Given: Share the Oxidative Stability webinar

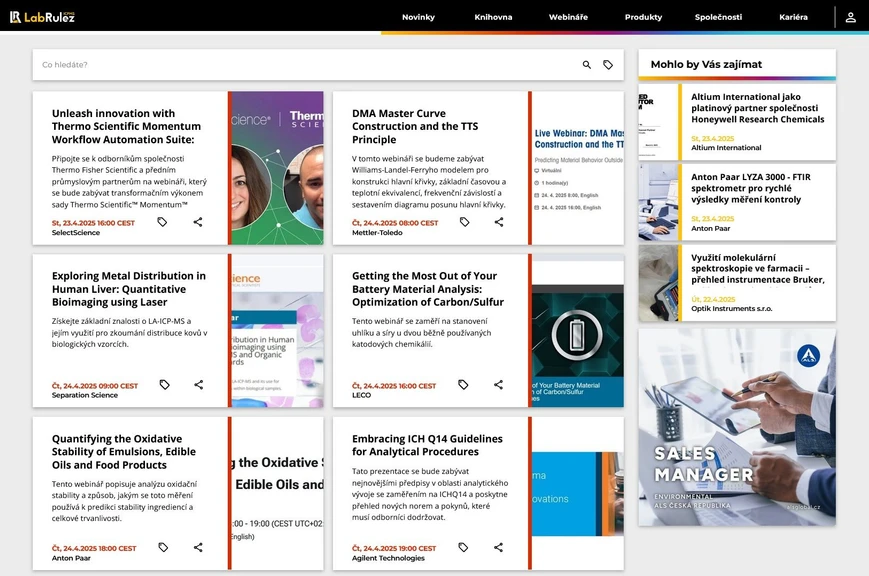Looking at the screenshot, I should pyautogui.click(x=198, y=547).
